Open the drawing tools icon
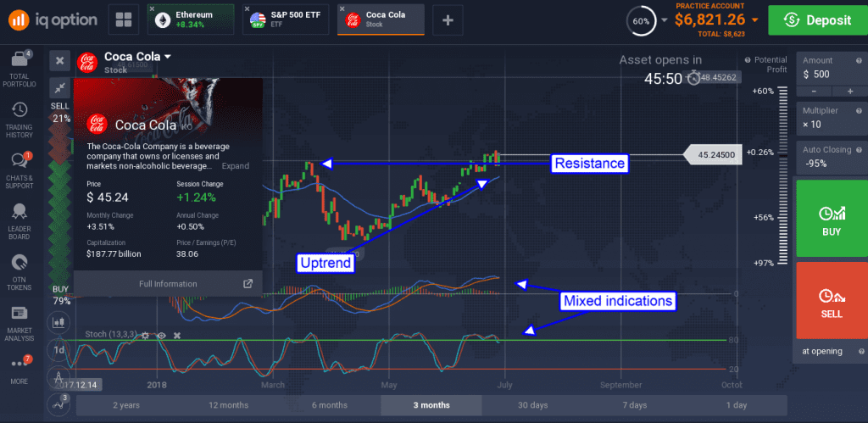Image resolution: width=868 pixels, height=423 pixels. coord(58,376)
